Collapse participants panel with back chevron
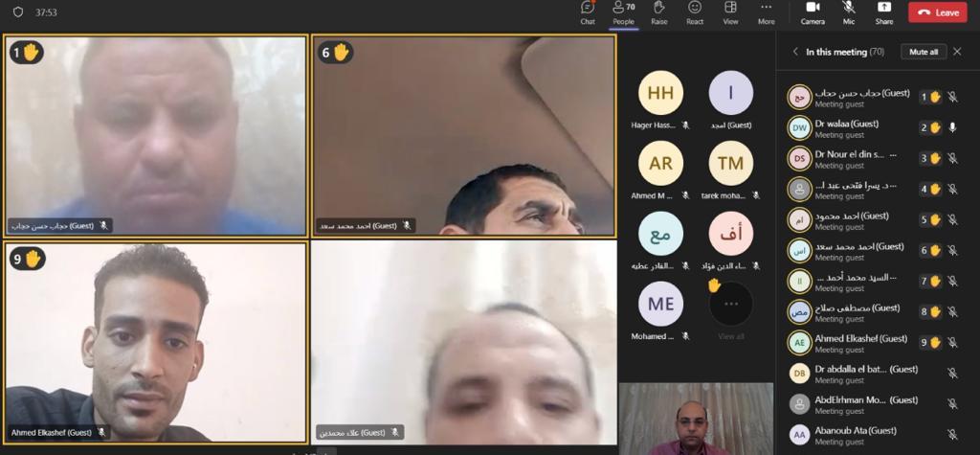The height and width of the screenshot is (455, 980). (794, 52)
